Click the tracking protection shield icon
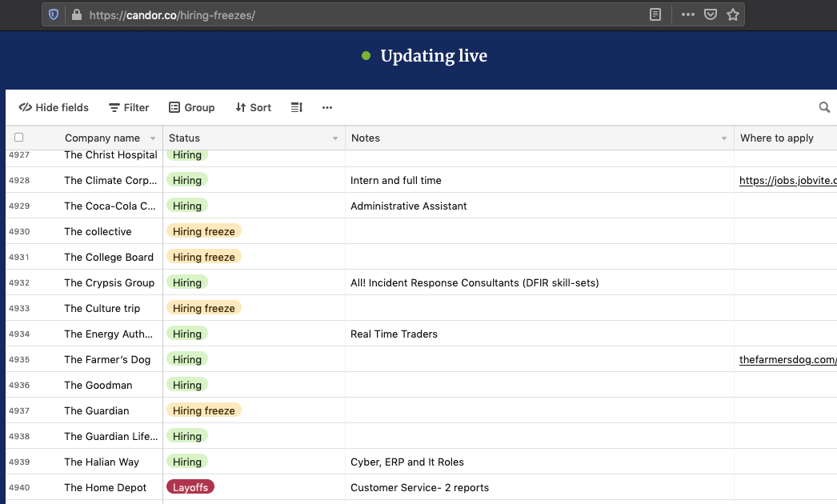 tap(54, 15)
